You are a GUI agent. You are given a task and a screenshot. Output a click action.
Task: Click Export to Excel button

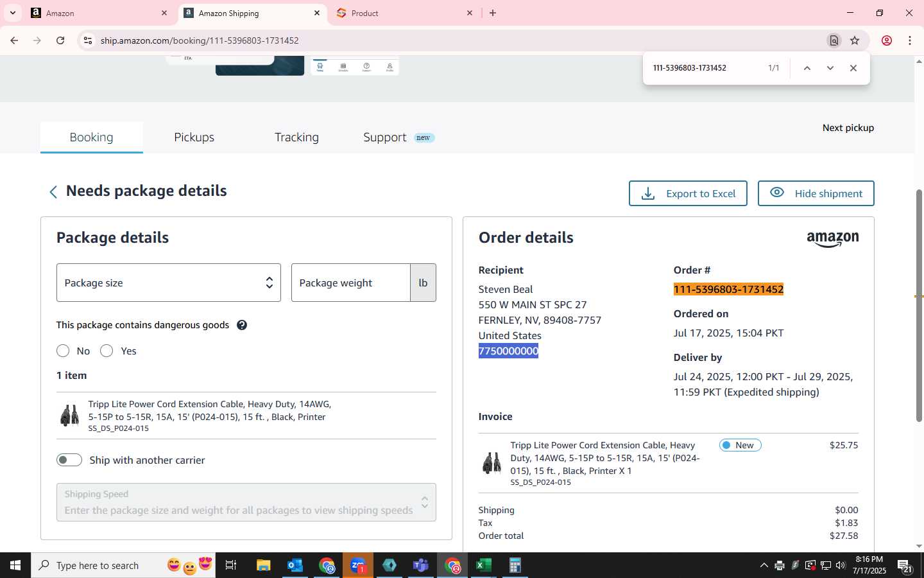[688, 193]
